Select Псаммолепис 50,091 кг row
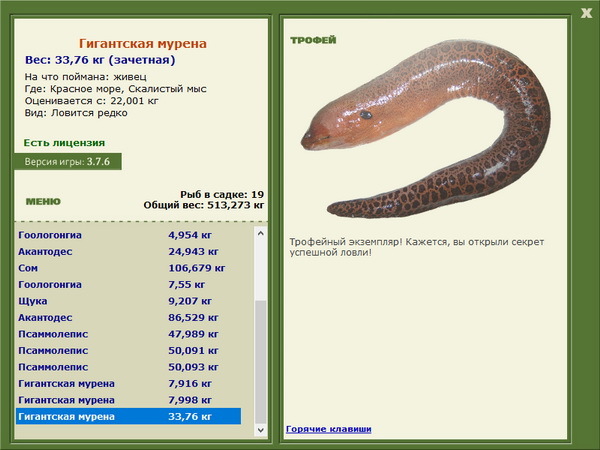The width and height of the screenshot is (600, 450). click(129, 350)
